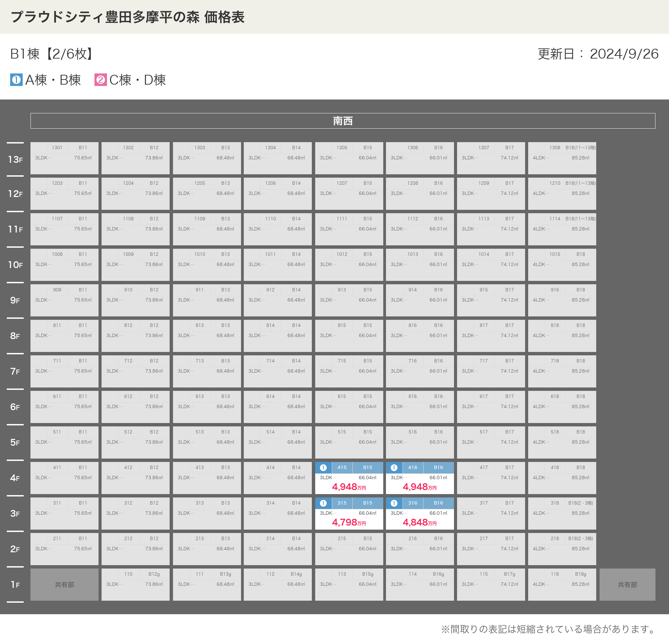669x644 pixels.
Task: Click the 6F floor label
Action: [15, 407]
